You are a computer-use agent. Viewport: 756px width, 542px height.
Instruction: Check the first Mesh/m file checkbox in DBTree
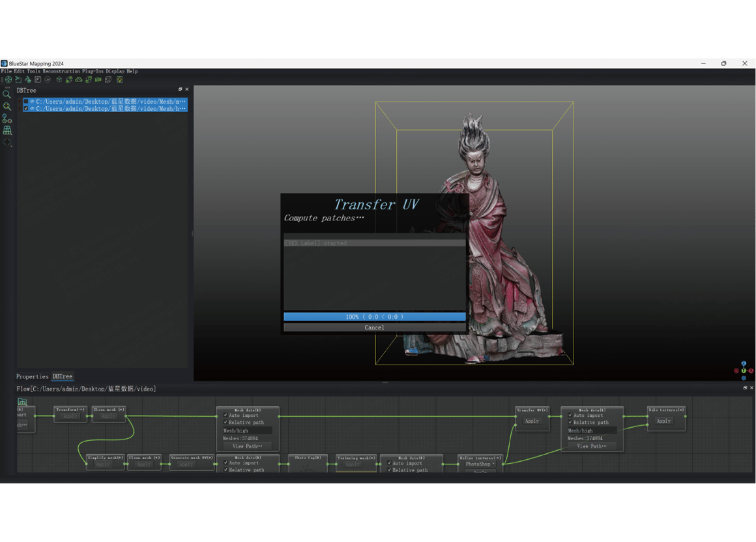26,102
